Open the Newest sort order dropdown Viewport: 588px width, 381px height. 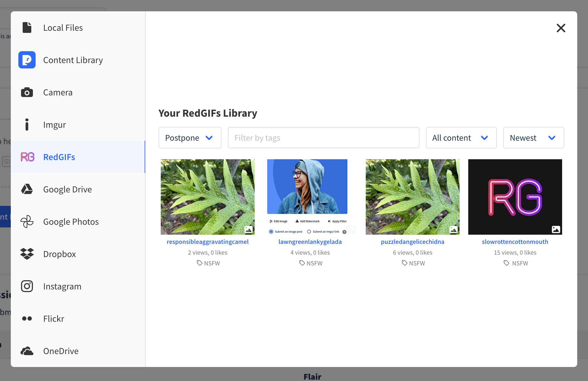(x=534, y=138)
